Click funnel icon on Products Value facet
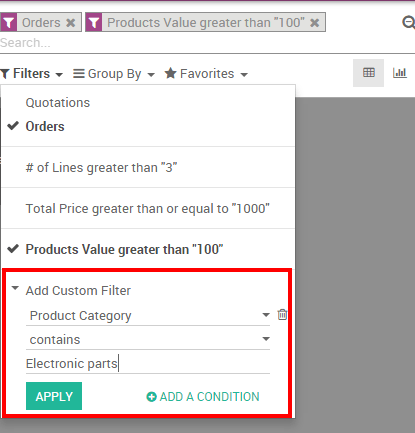Viewport: 415px width, 433px height. pos(94,22)
